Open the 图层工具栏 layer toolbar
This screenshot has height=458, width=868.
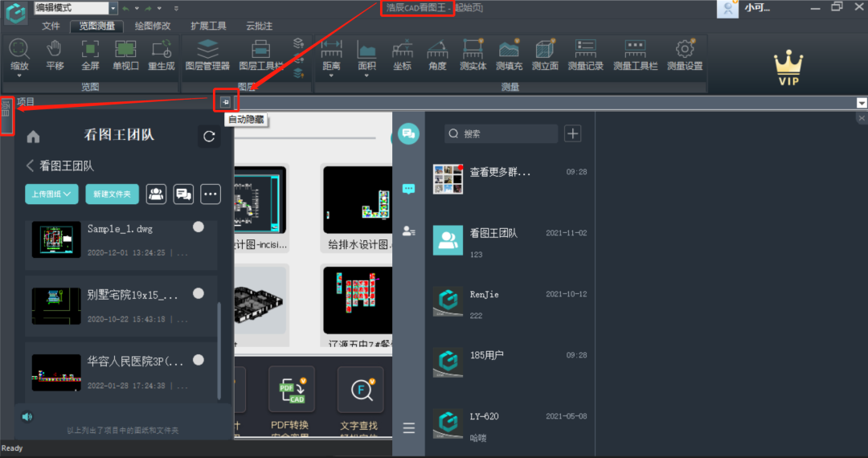click(x=260, y=55)
